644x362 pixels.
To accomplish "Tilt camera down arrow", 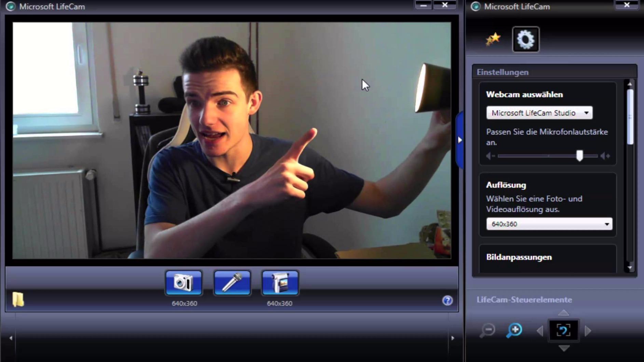I will pos(564,348).
